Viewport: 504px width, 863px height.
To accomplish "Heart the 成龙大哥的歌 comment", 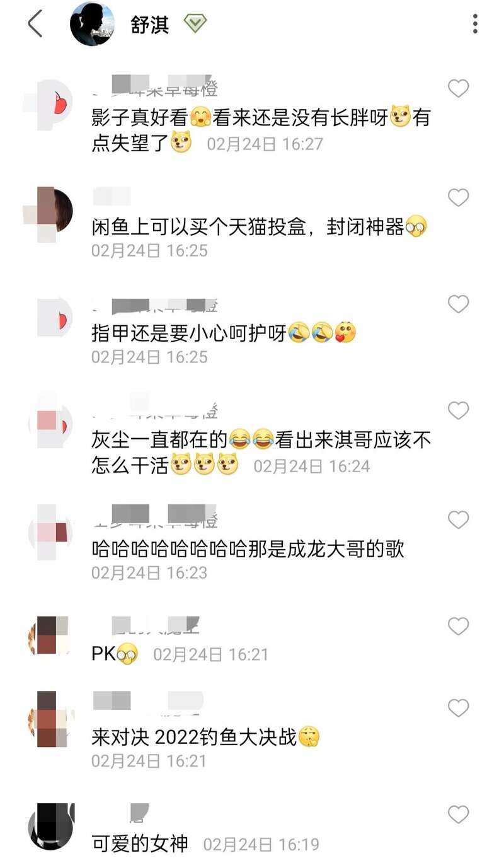I will point(458,520).
